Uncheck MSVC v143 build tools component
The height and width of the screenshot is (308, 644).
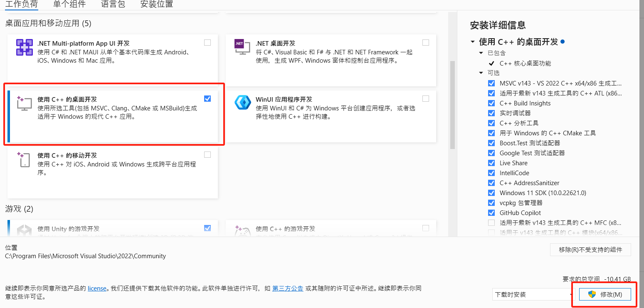(491, 83)
